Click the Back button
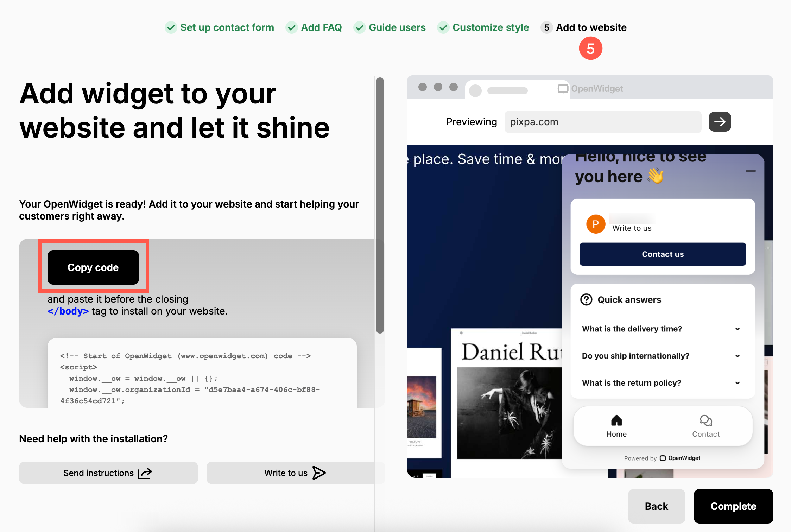 (x=657, y=506)
